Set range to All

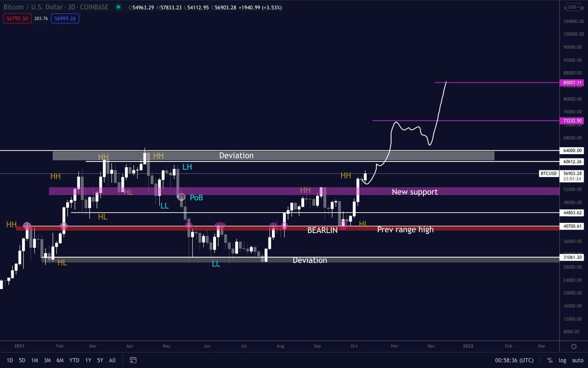tap(112, 360)
